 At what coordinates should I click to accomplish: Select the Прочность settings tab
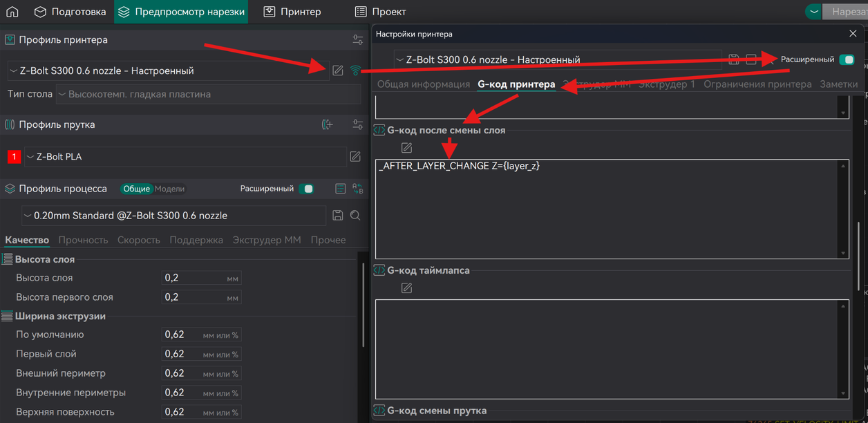click(83, 240)
